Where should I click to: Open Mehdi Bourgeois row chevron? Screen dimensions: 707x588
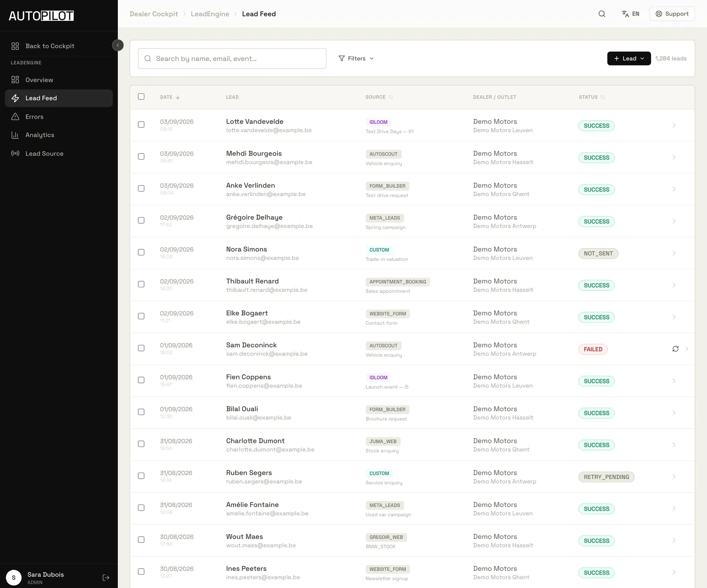(674, 157)
